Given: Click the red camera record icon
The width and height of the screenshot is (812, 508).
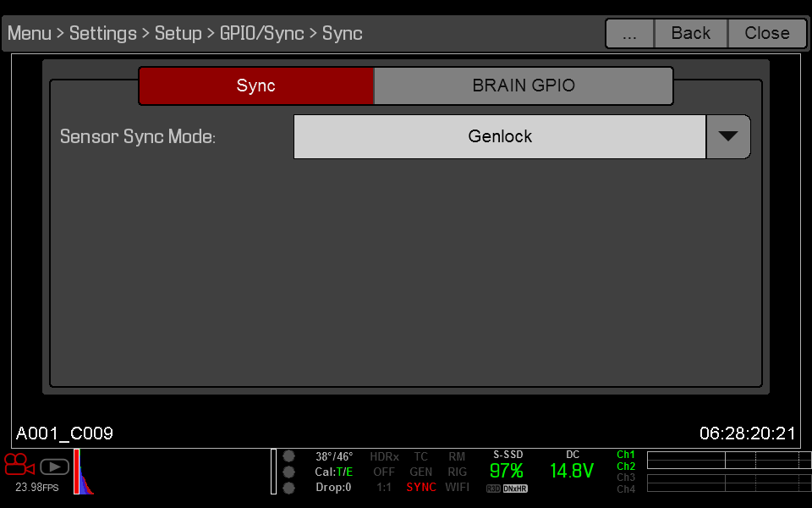Looking at the screenshot, I should [19, 465].
